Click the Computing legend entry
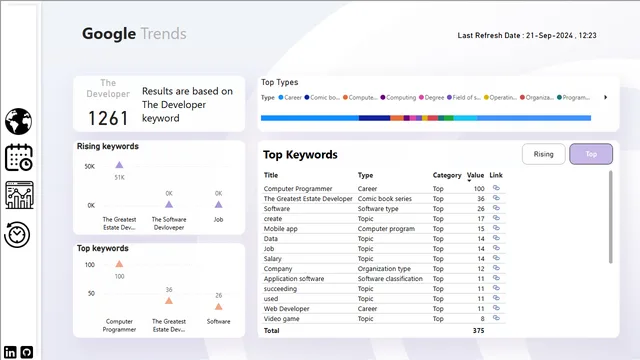The image size is (640, 360). [398, 98]
